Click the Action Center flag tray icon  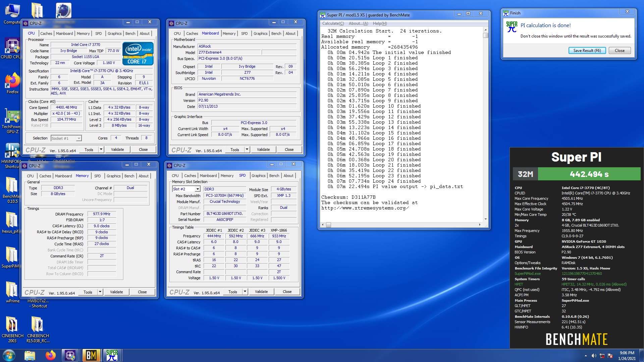[x=610, y=356]
